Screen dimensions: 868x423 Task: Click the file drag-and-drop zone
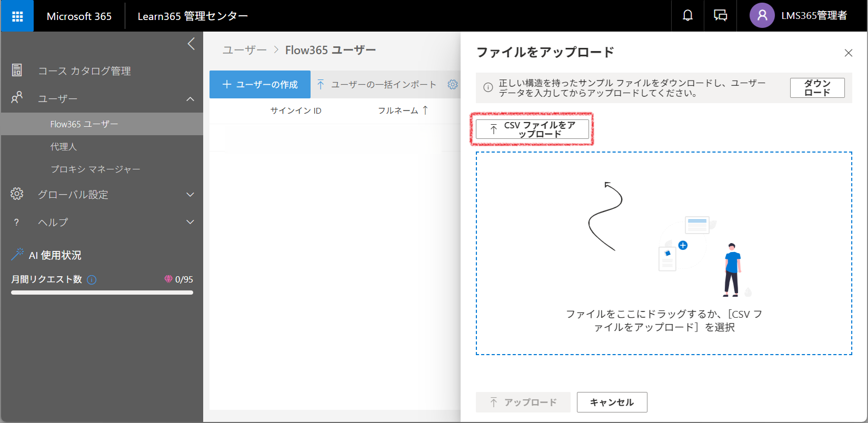[664, 254]
